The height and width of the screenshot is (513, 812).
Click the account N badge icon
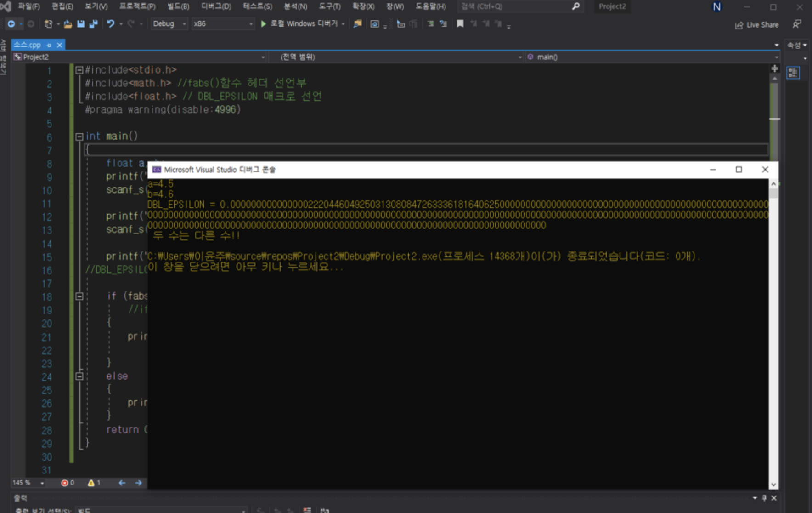pyautogui.click(x=716, y=6)
